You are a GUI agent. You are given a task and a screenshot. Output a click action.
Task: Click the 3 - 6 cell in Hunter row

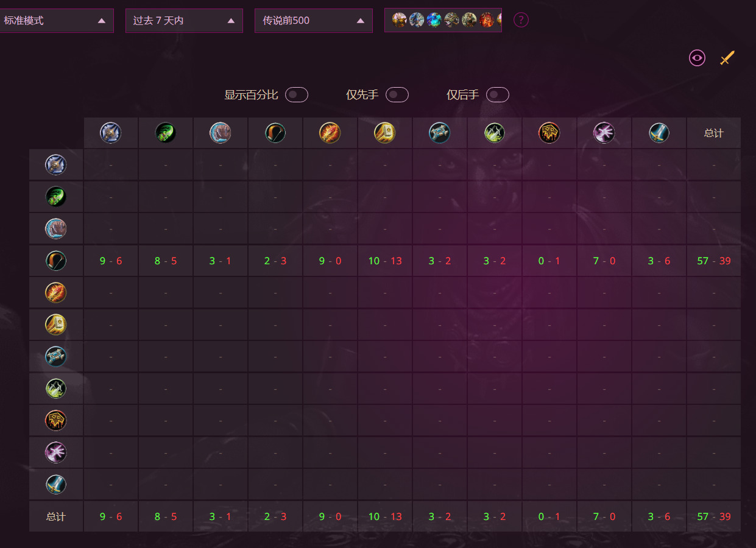coord(659,261)
